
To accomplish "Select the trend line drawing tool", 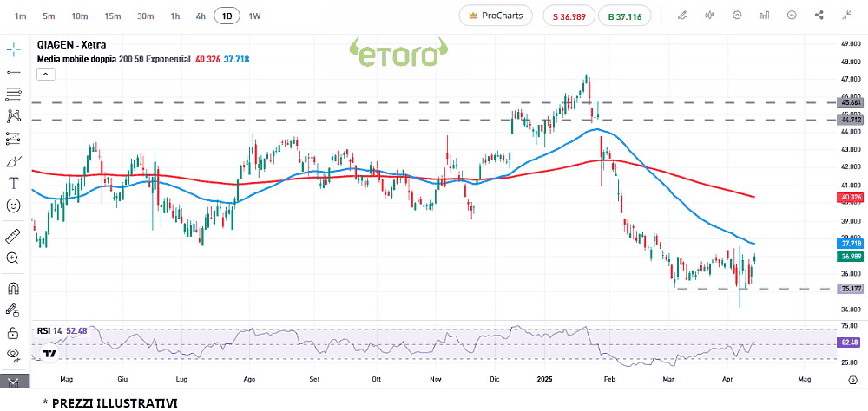I will pyautogui.click(x=13, y=72).
